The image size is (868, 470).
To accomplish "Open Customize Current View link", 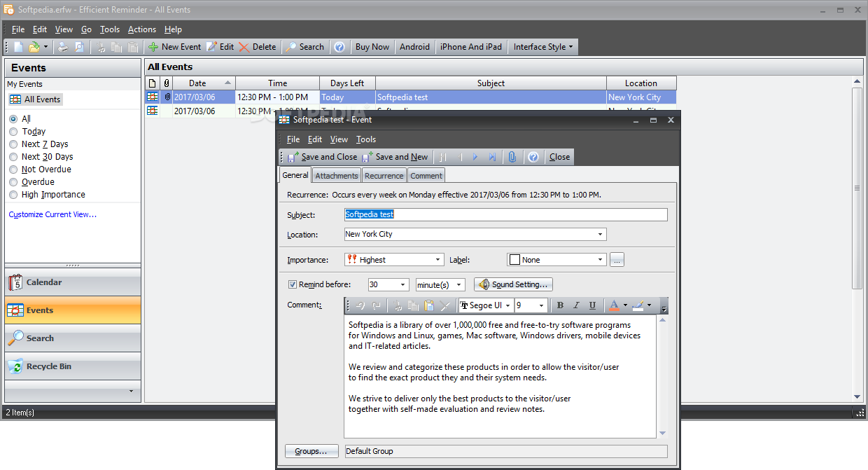I will pyautogui.click(x=52, y=214).
